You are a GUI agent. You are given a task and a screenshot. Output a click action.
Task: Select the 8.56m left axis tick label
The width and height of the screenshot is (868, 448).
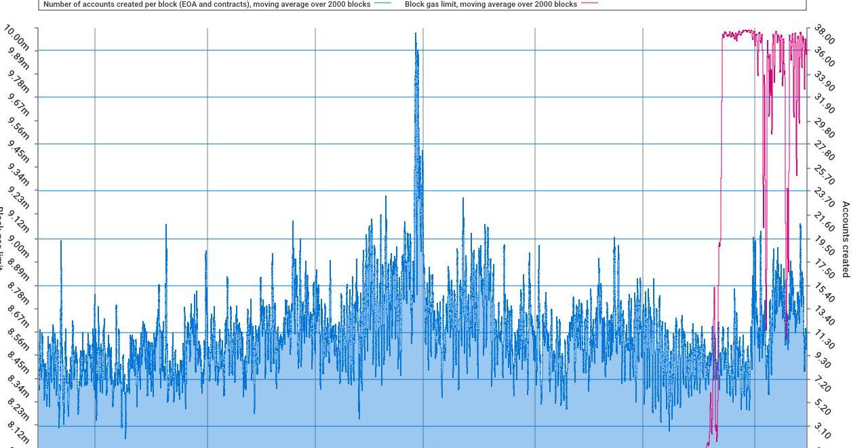pos(18,339)
